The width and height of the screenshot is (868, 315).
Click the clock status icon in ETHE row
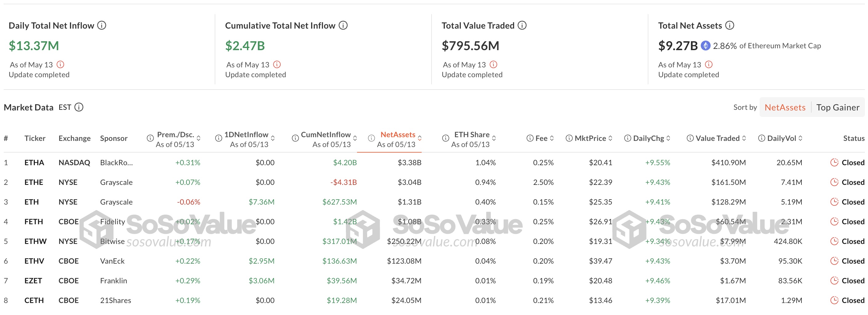834,182
